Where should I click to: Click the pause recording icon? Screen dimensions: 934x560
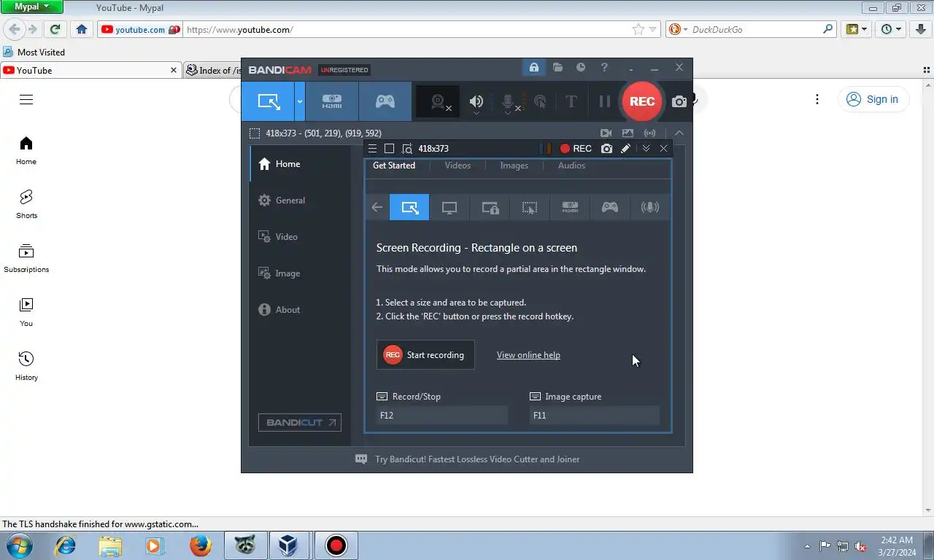point(604,102)
